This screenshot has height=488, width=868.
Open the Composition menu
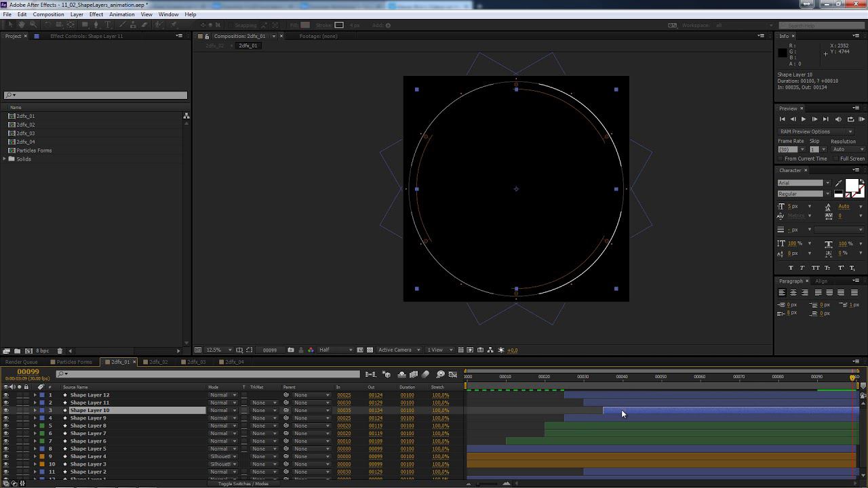tap(48, 14)
